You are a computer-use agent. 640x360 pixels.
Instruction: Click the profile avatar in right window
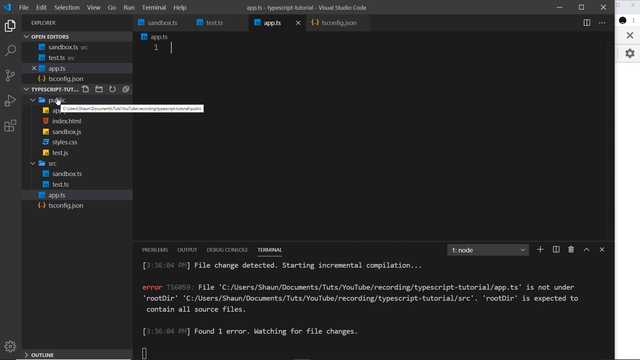pyautogui.click(x=623, y=20)
